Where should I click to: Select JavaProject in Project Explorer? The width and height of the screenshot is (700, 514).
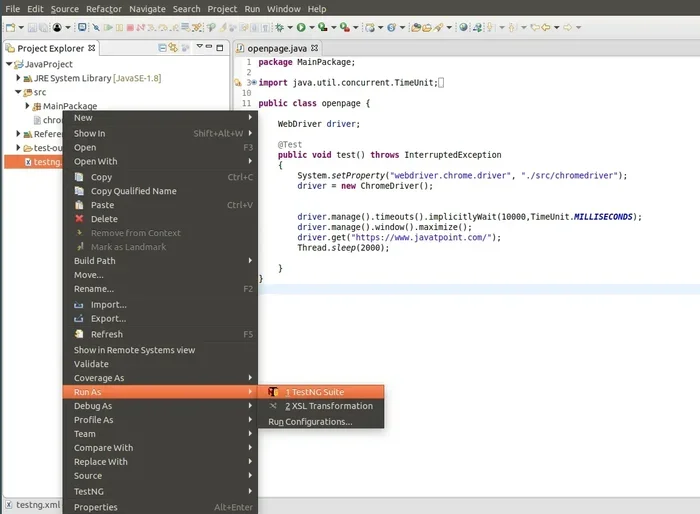pyautogui.click(x=48, y=64)
